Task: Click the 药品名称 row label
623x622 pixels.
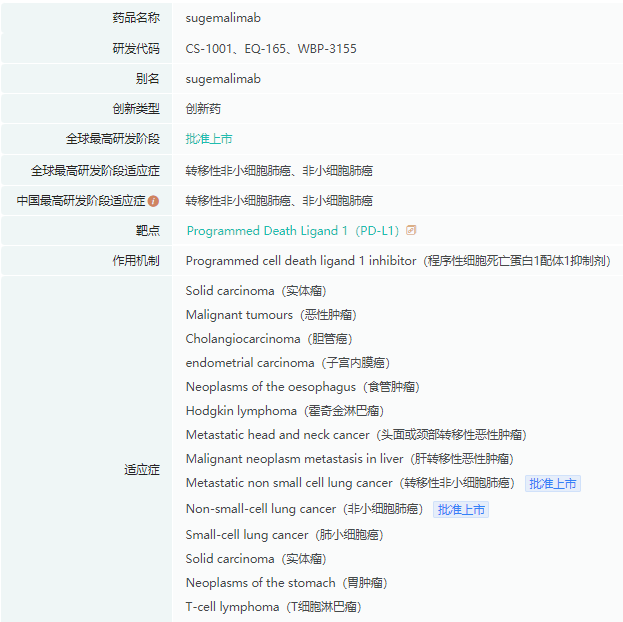Action: [x=136, y=18]
